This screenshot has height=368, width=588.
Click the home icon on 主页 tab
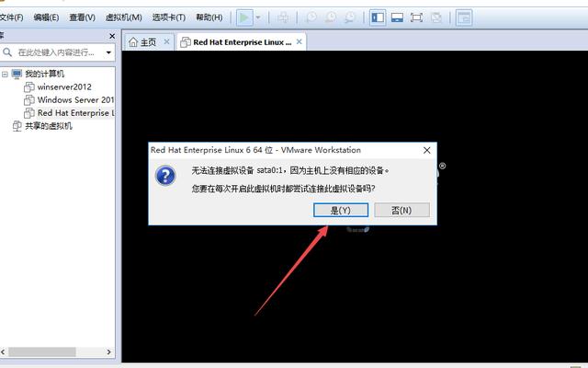133,42
